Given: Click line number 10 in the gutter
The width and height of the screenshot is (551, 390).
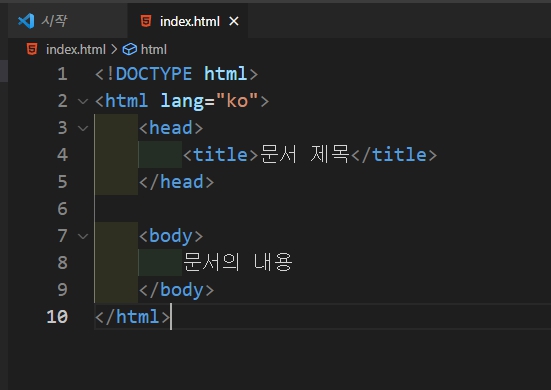Looking at the screenshot, I should click(57, 317).
